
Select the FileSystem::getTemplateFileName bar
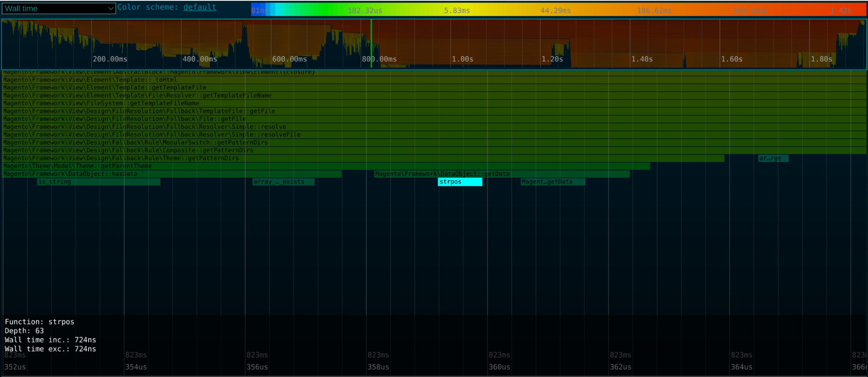click(x=434, y=103)
